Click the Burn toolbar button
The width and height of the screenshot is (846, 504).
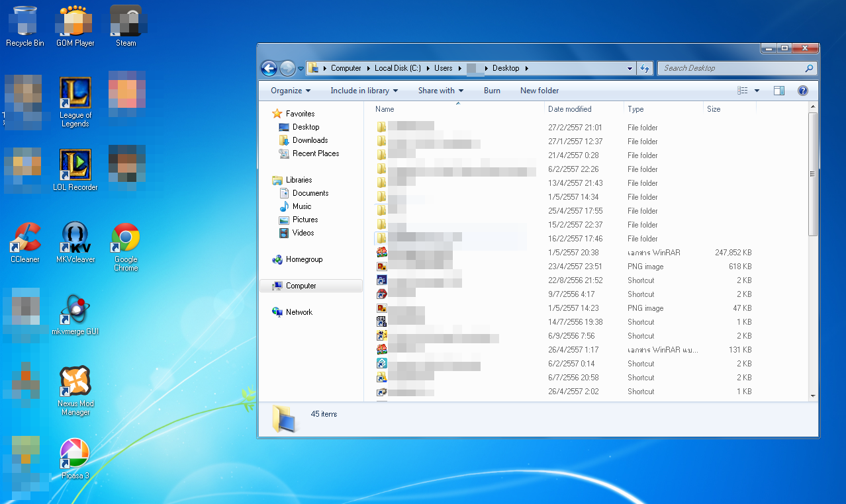click(492, 91)
